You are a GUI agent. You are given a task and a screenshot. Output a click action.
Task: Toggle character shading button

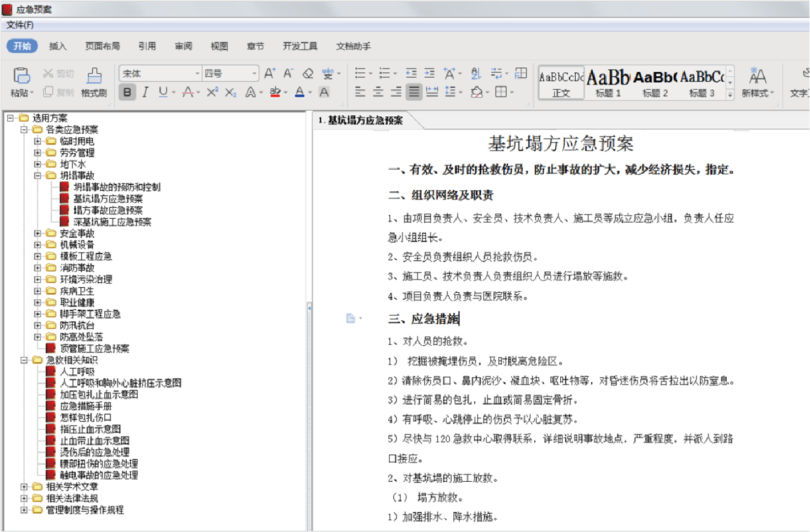point(324,92)
